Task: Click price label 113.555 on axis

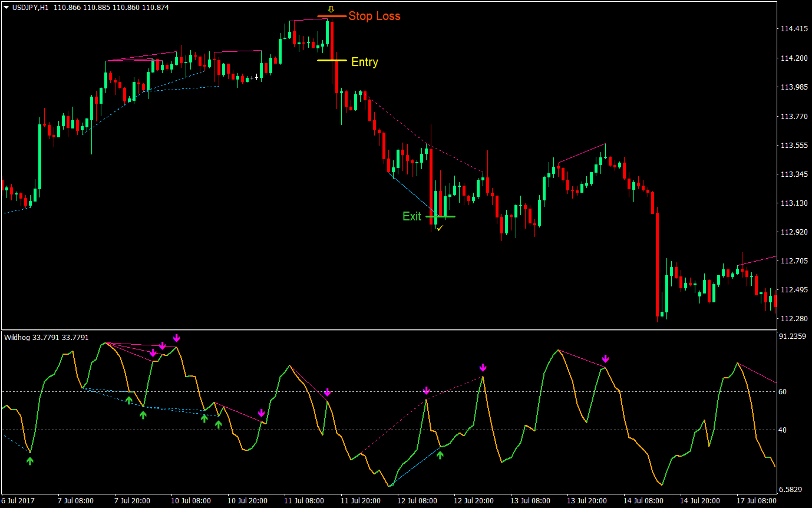Action: coord(793,146)
